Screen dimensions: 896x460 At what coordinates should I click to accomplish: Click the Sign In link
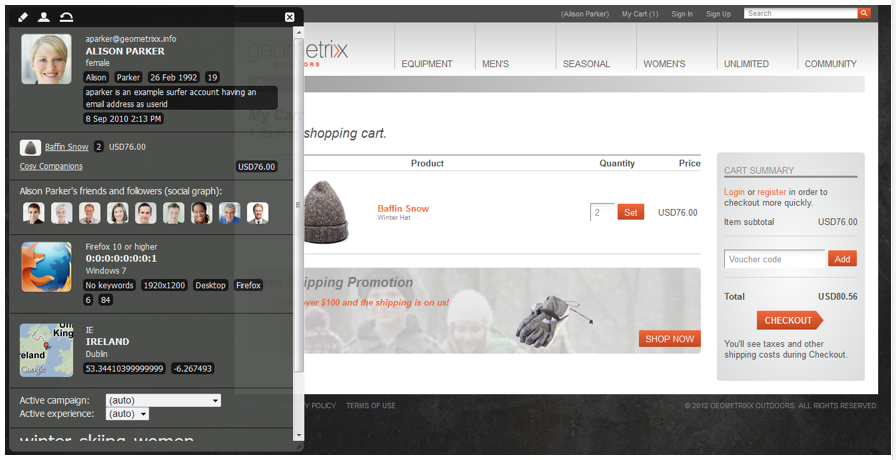click(x=682, y=14)
